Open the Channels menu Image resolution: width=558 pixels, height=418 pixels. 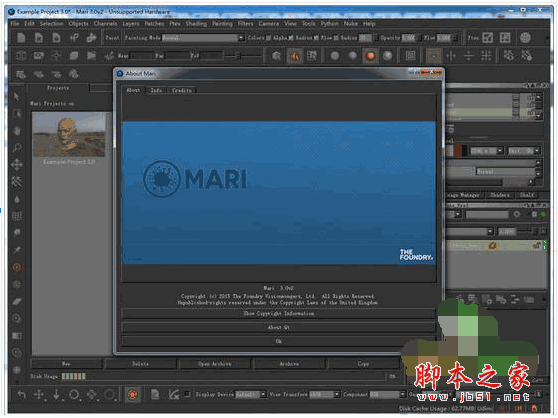point(105,24)
